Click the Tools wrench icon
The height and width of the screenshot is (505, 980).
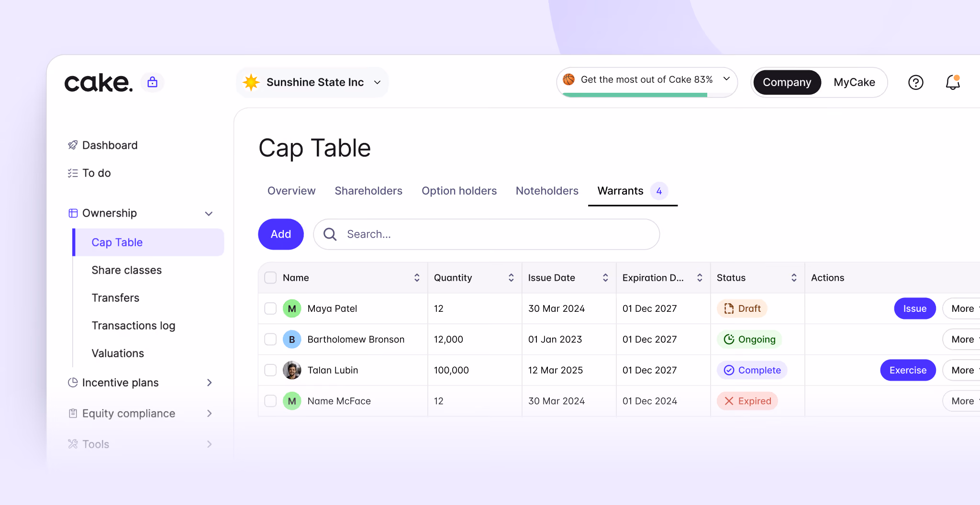(73, 444)
